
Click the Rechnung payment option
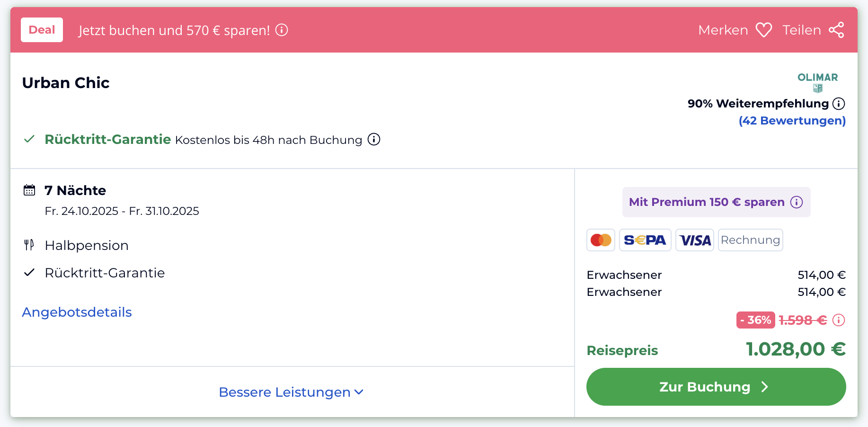pos(750,240)
